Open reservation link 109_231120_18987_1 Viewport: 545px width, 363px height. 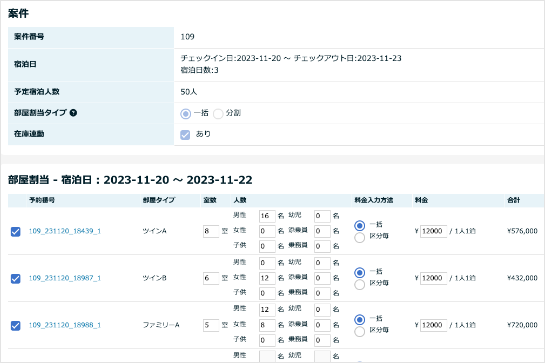[65, 278]
